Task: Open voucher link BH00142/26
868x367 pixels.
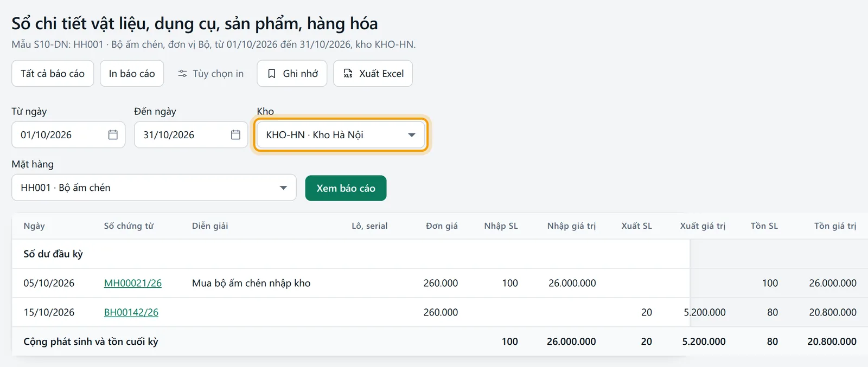Action: point(131,312)
